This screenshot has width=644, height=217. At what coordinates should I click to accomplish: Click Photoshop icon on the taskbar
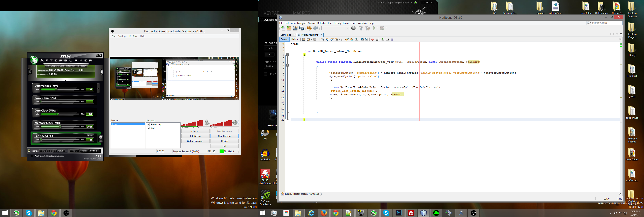pos(398,213)
